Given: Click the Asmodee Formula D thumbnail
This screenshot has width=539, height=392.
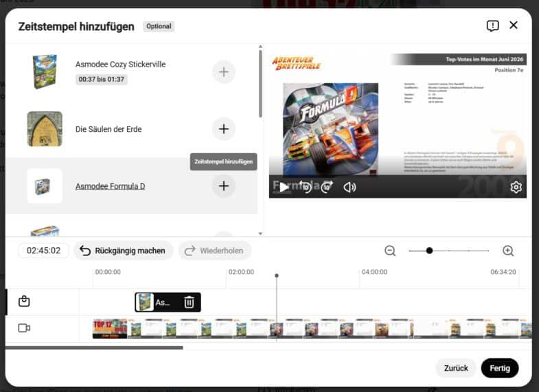Looking at the screenshot, I should tap(45, 186).
